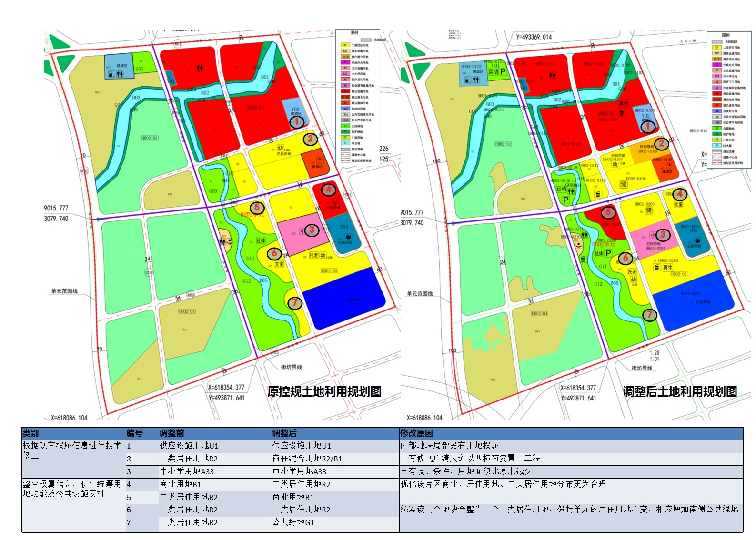Click the 整合权属信息，优化统筹用地功能 category cell
The width and height of the screenshot is (756, 540).
(x=74, y=505)
